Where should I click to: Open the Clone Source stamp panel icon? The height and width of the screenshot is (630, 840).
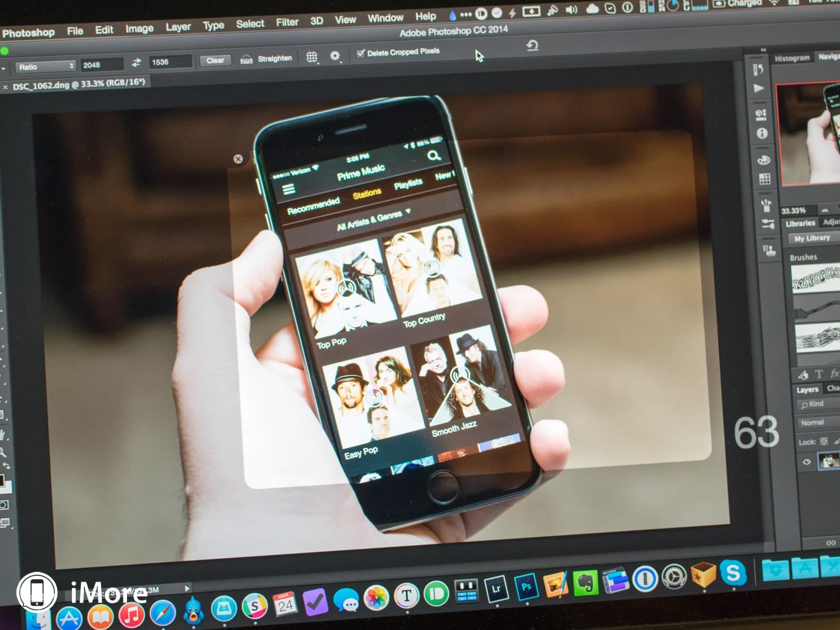pyautogui.click(x=769, y=251)
